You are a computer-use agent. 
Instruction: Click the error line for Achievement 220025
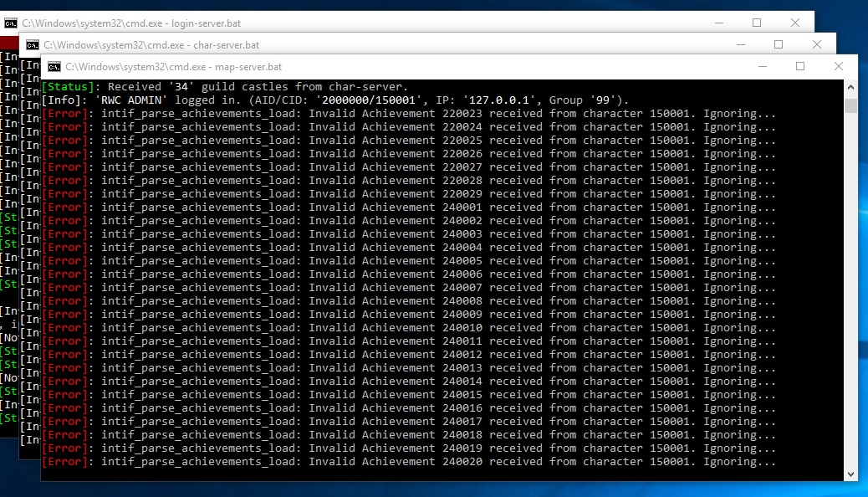(x=409, y=141)
